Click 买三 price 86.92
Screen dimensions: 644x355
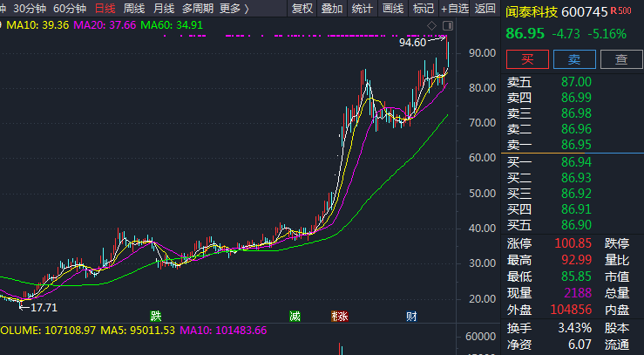[576, 193]
